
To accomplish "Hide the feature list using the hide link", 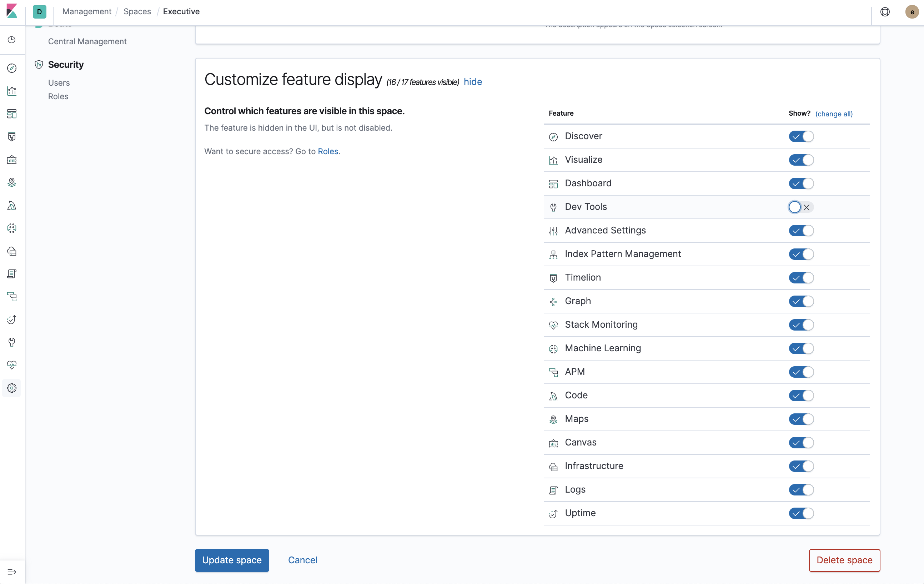I will 472,81.
